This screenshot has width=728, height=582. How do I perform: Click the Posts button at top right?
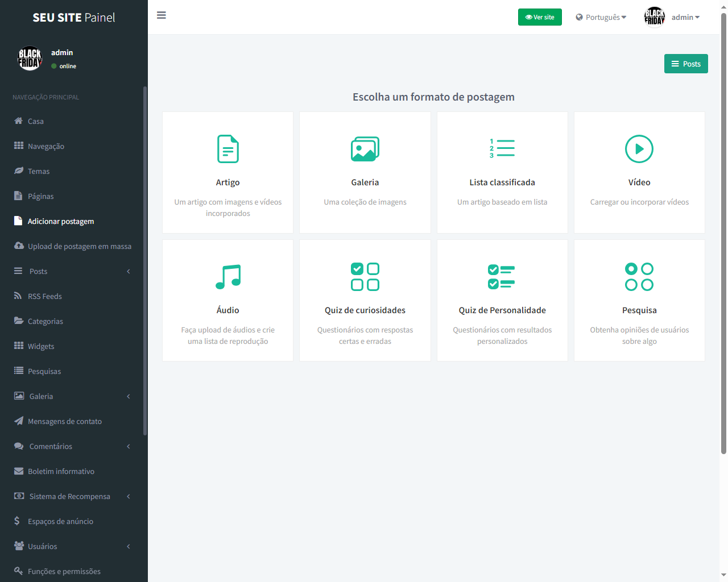click(686, 64)
